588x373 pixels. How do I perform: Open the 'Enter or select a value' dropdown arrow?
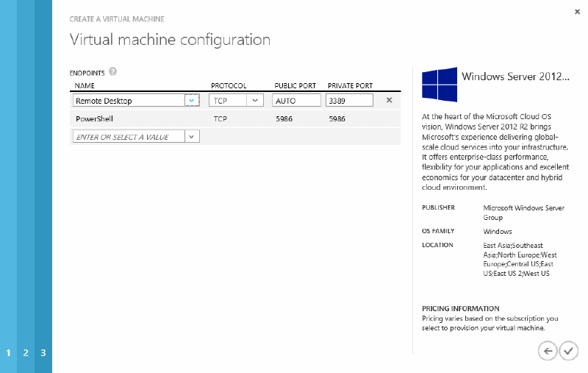192,136
